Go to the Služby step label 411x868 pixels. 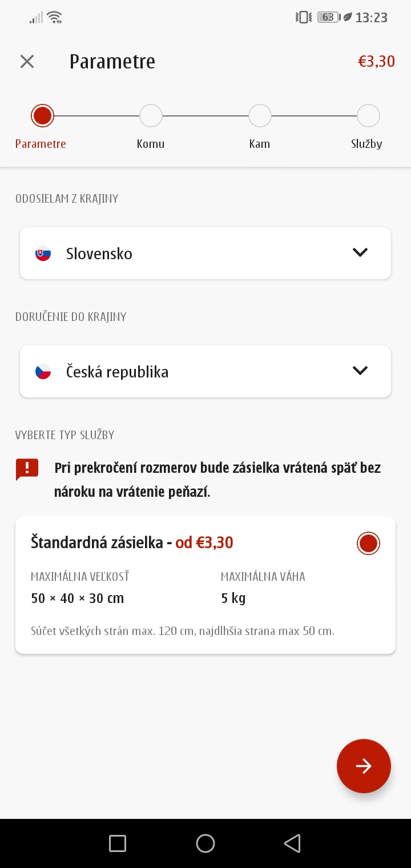click(366, 144)
